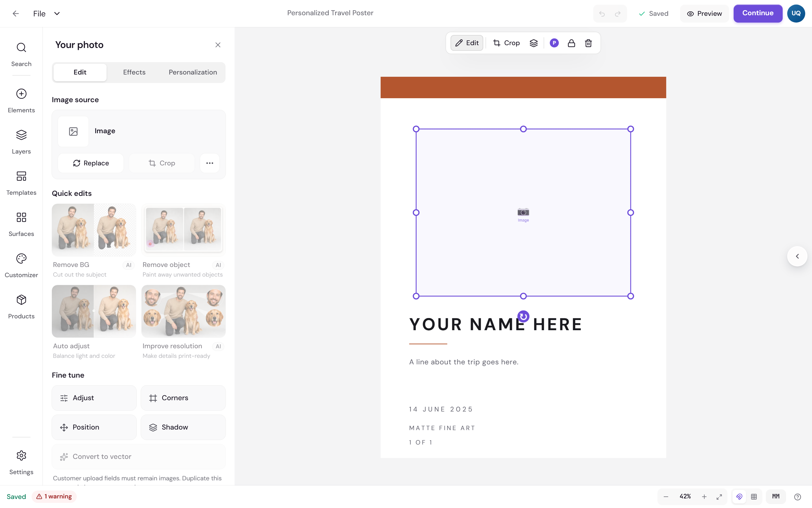The image size is (812, 508).
Task: Open Settings in the sidebar
Action: point(21,463)
